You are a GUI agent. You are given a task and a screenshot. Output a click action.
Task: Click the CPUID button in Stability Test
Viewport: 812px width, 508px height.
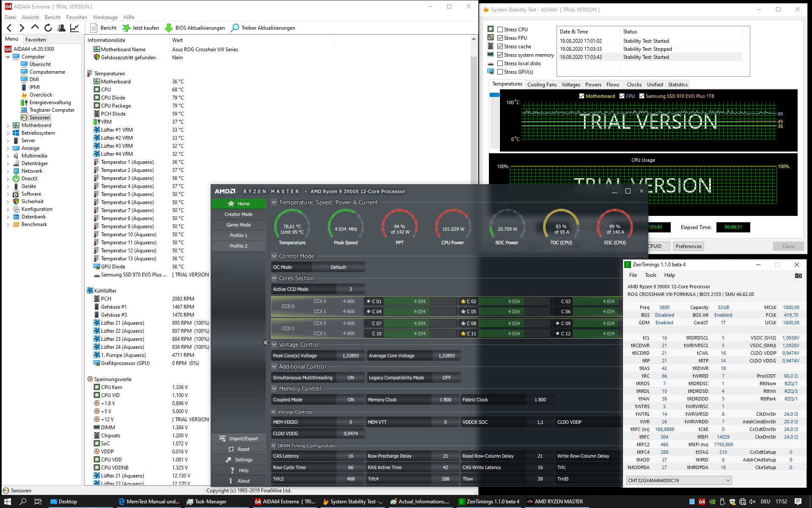[x=659, y=246]
